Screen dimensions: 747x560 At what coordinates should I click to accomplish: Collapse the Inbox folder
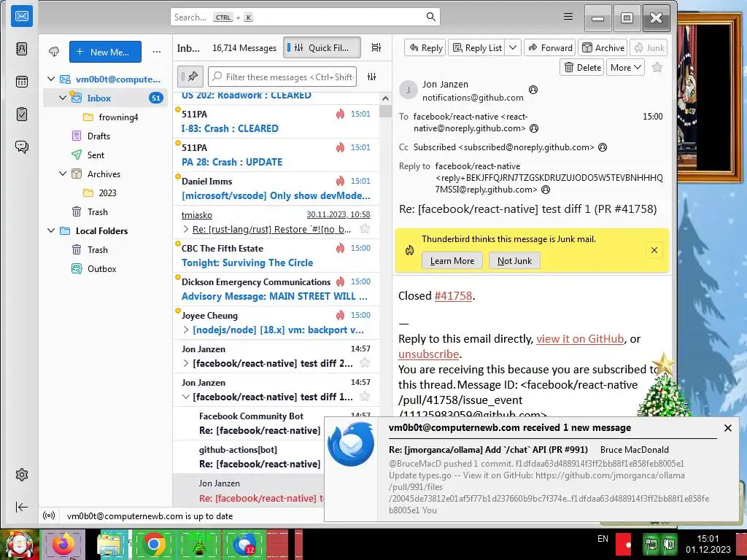[63, 98]
